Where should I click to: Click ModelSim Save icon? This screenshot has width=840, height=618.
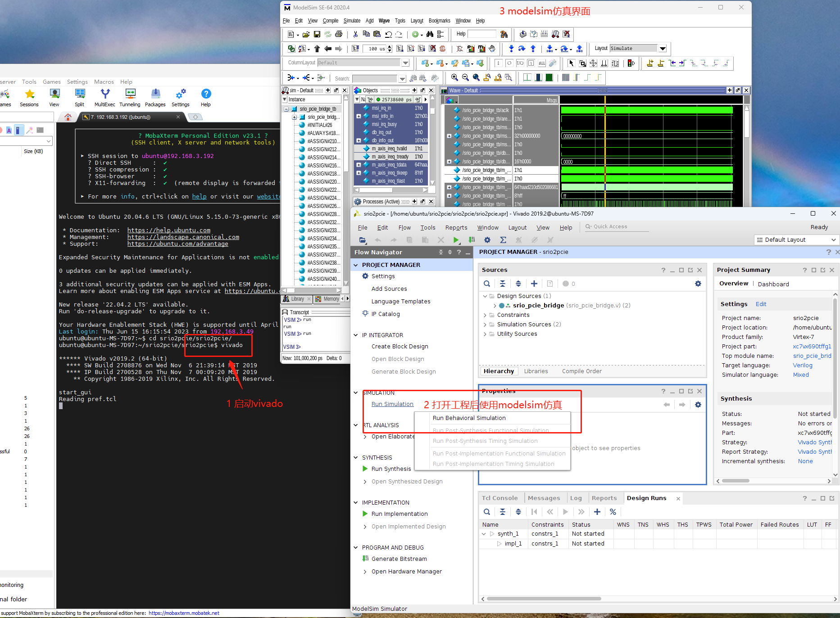point(317,34)
